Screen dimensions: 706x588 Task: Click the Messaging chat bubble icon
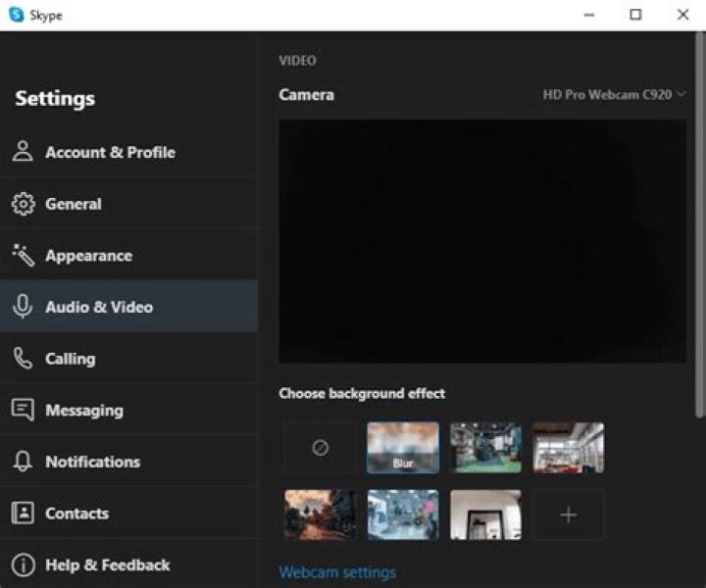23,410
